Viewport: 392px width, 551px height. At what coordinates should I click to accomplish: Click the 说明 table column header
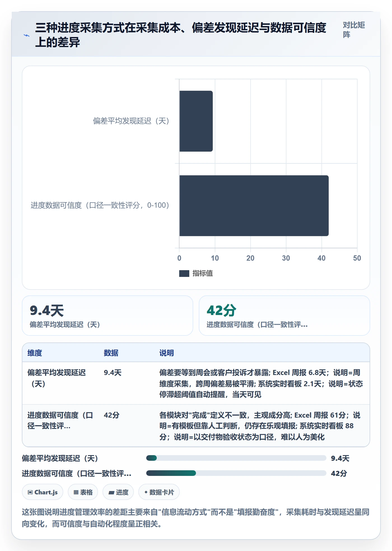coord(167,353)
